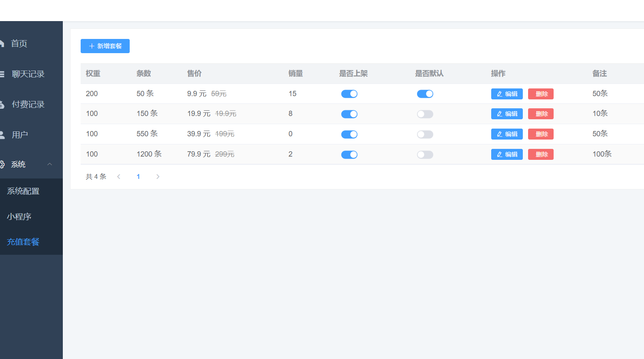Image resolution: width=644 pixels, height=359 pixels.
Task: Turn off 是否上架 switch for the 550 条 package
Action: (x=349, y=134)
